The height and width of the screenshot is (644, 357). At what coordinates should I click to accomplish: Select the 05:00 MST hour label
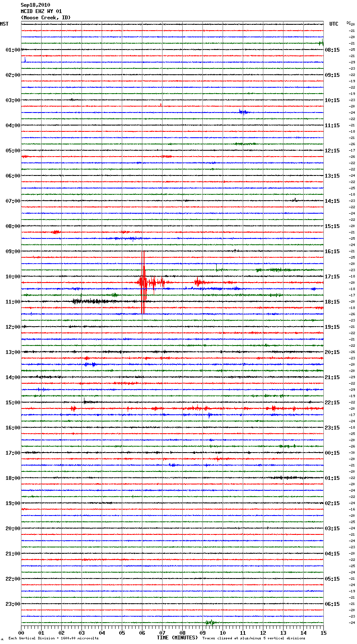click(x=13, y=151)
